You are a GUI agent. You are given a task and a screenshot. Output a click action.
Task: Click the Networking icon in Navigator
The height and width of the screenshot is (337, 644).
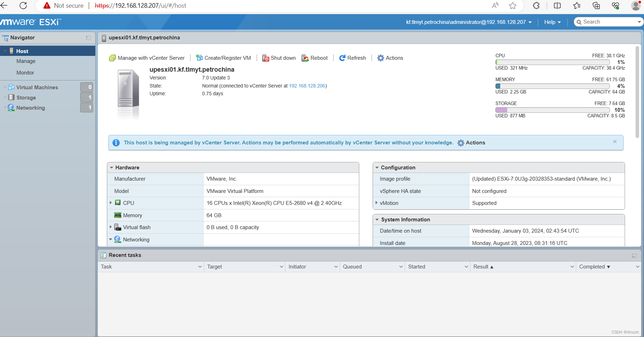(11, 108)
